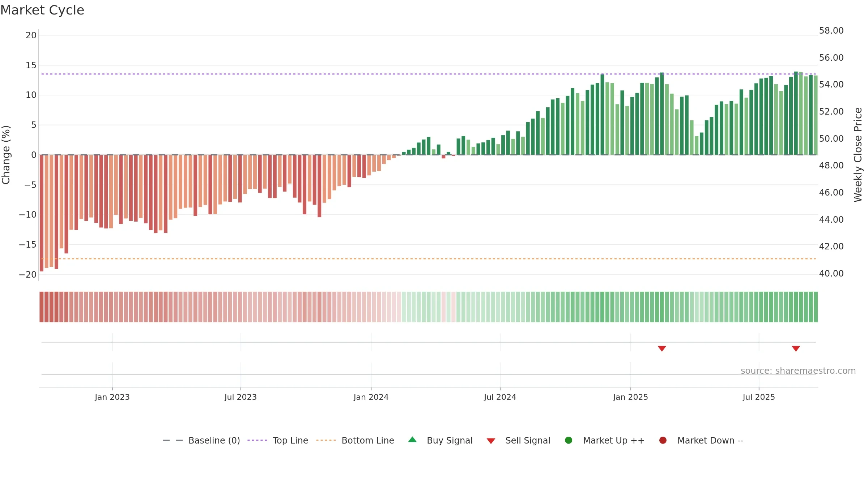Click the 46.00 price axis label
868x488 pixels.
[x=831, y=193]
